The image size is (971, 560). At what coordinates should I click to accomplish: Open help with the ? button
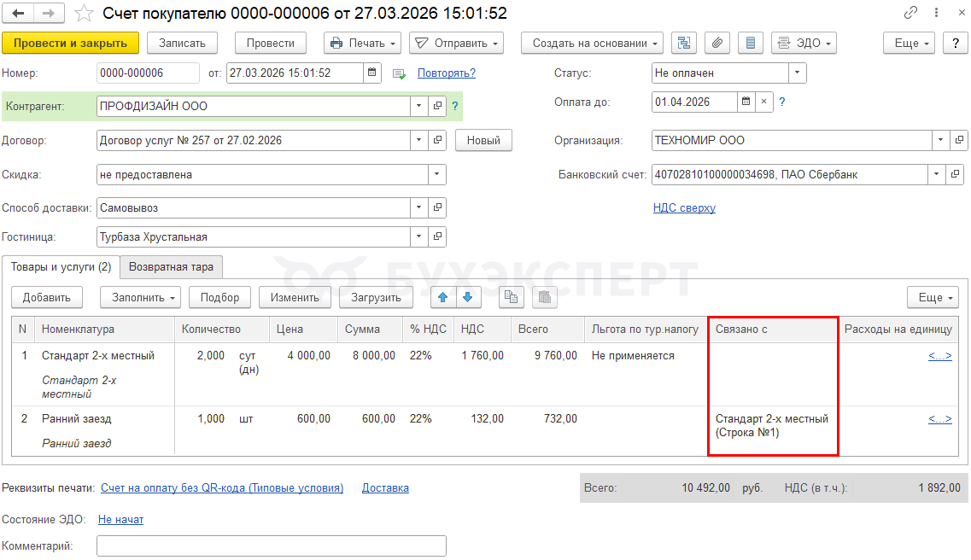(956, 43)
